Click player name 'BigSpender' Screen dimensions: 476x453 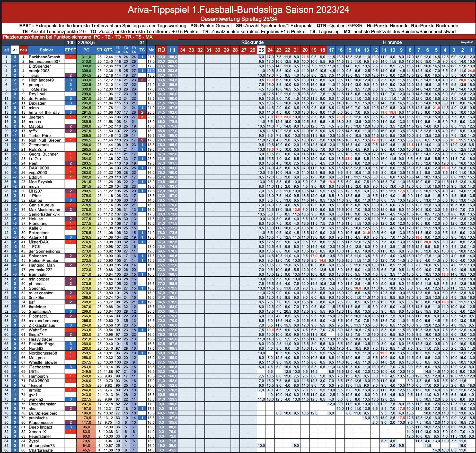40,66
